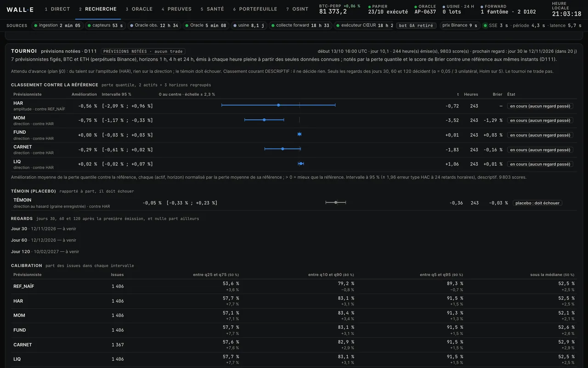588x368 pixels.
Task: Click the prix Binance source chip
Action: click(x=459, y=25)
